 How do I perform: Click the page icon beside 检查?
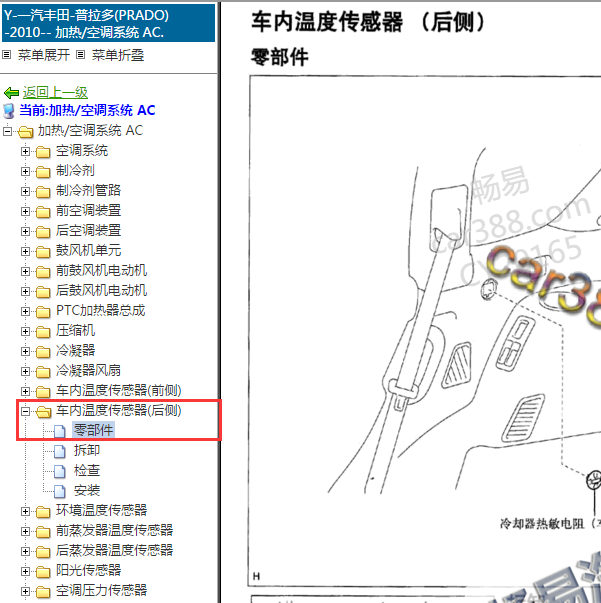point(60,471)
